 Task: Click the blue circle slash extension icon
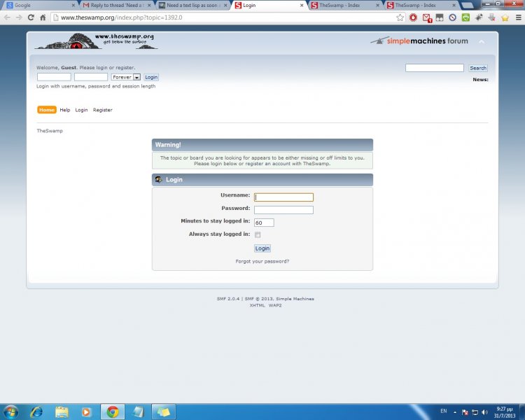452,17
